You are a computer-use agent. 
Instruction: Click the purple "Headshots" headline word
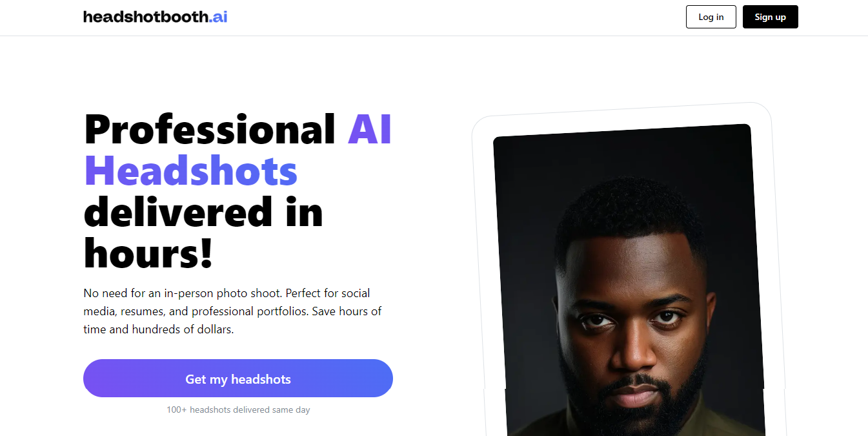191,171
